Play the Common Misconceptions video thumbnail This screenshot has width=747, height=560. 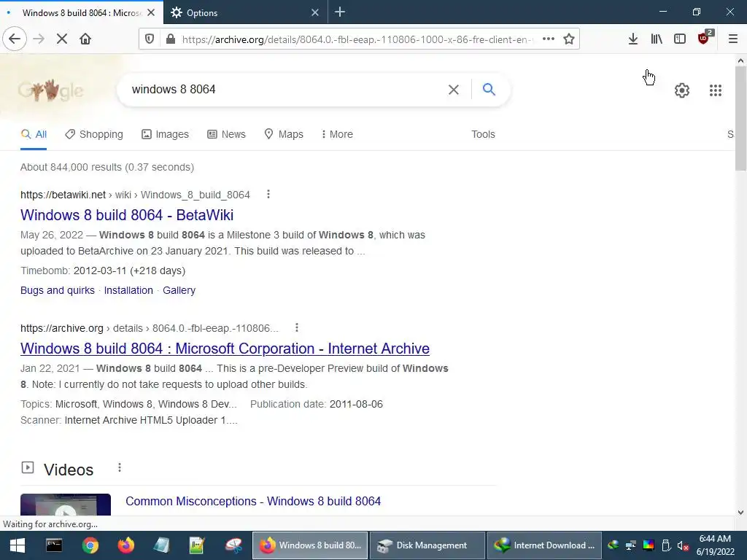pyautogui.click(x=66, y=505)
